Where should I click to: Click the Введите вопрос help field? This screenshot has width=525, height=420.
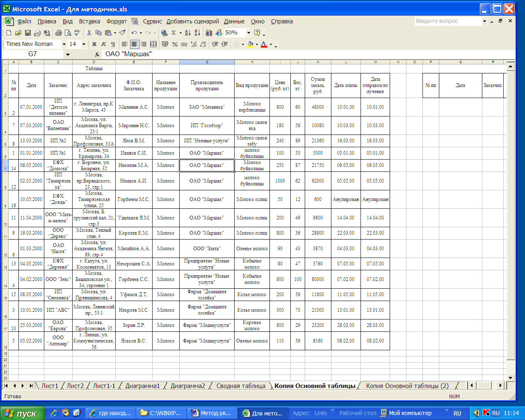click(x=448, y=21)
